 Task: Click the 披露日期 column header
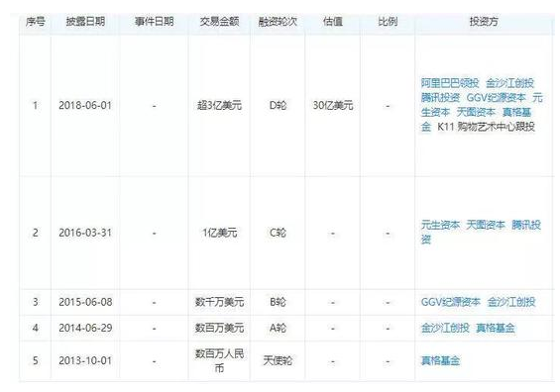tap(85, 22)
